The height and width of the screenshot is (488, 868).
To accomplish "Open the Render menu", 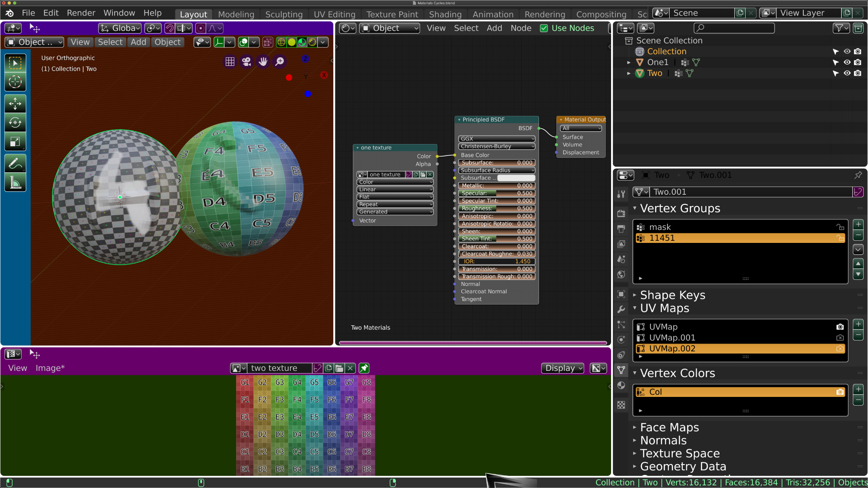I will (81, 13).
